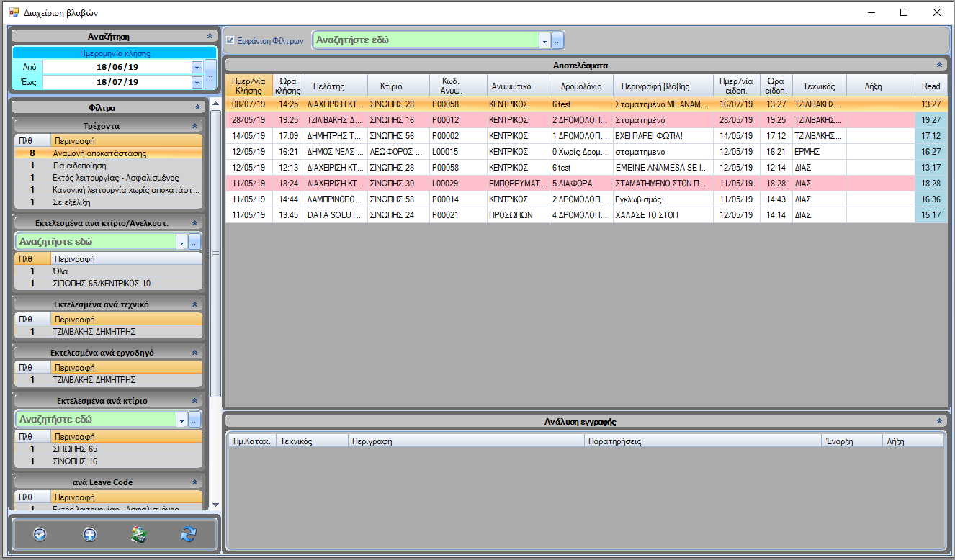Image resolution: width=955 pixels, height=560 pixels.
Task: Collapse the Τρέχοντα filter section
Action: [194, 126]
